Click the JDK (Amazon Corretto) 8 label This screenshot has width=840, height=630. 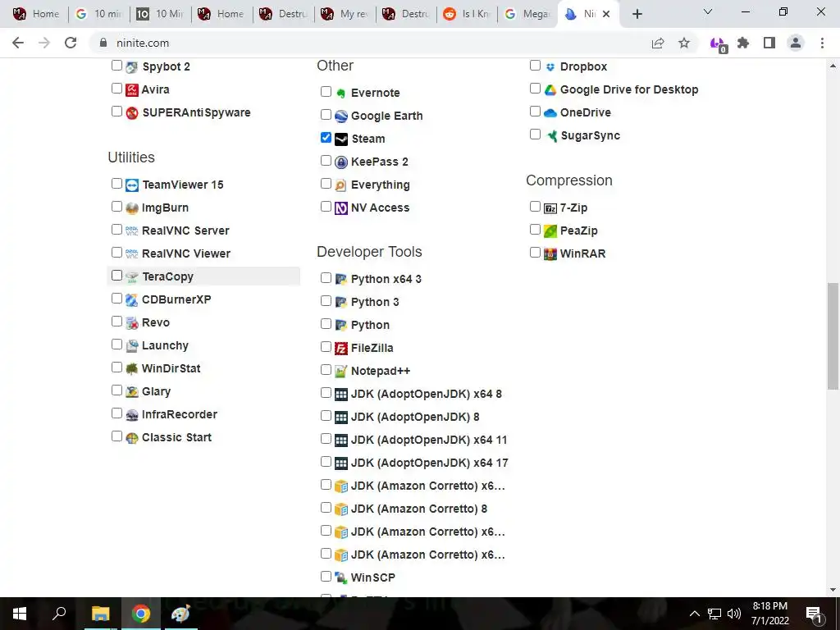(x=419, y=509)
